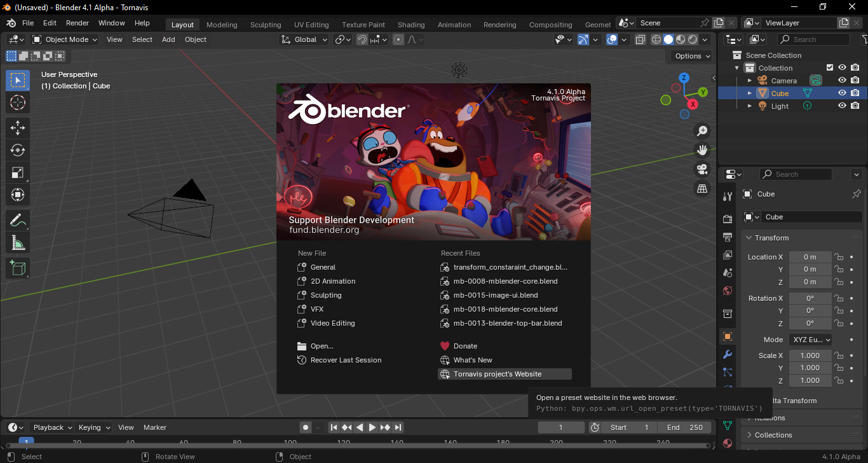Switch perspective/orthographic grid icon
The height and width of the screenshot is (463, 868).
tap(702, 188)
